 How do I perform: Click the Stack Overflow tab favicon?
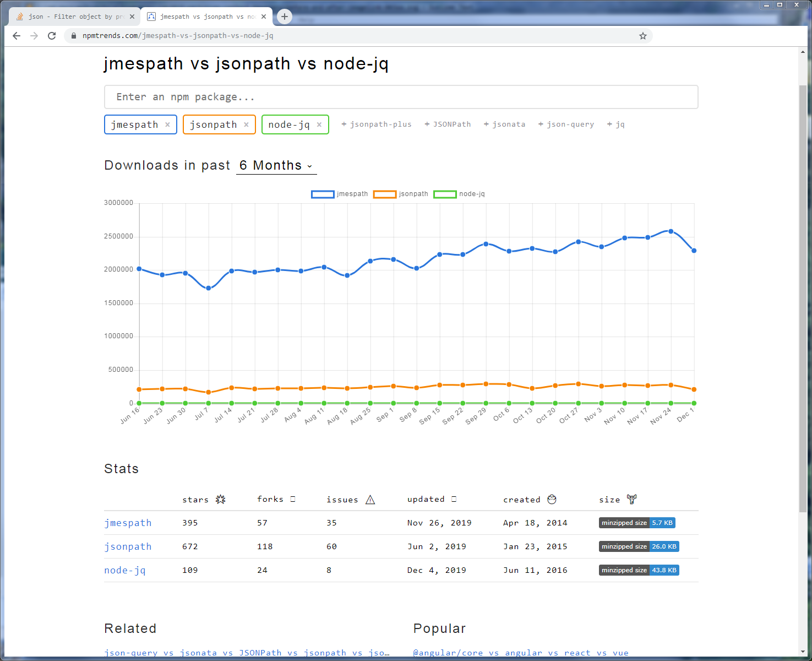tap(20, 17)
